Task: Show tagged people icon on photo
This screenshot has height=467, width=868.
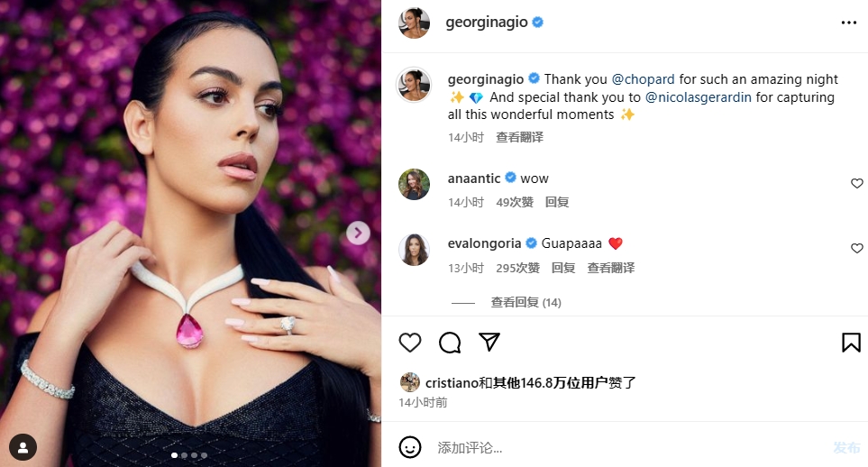Action: coord(23,447)
